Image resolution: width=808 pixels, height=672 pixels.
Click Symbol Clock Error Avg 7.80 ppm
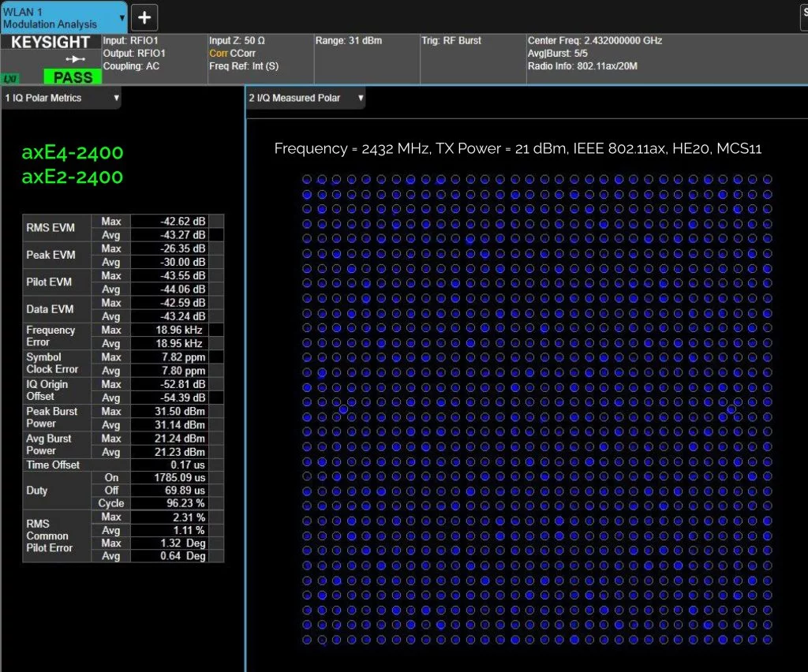pos(169,371)
